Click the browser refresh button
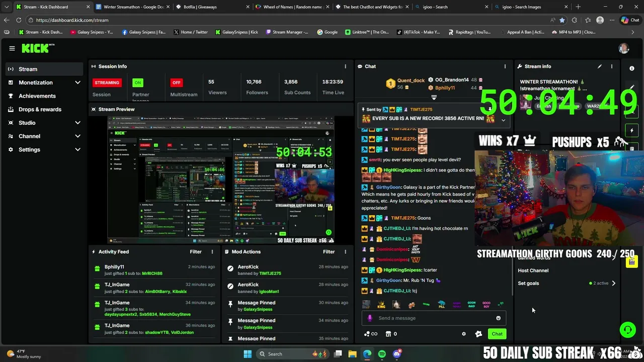 (19, 20)
